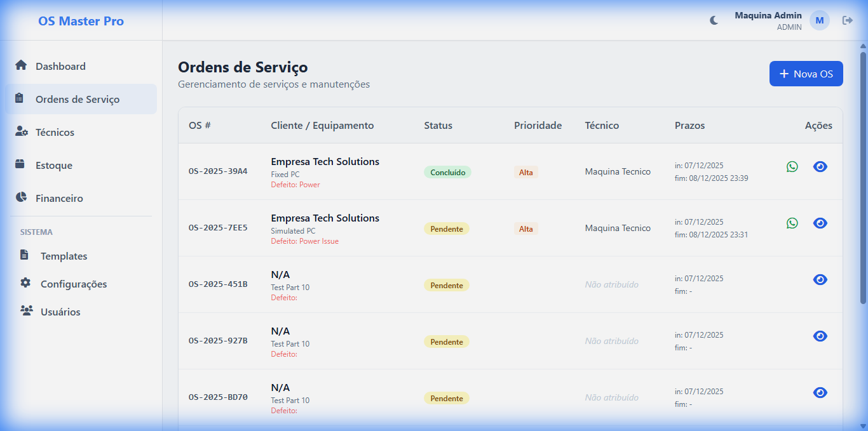The height and width of the screenshot is (431, 868).
Task: Click the eye icon for order OS-2025-927B
Action: [820, 336]
